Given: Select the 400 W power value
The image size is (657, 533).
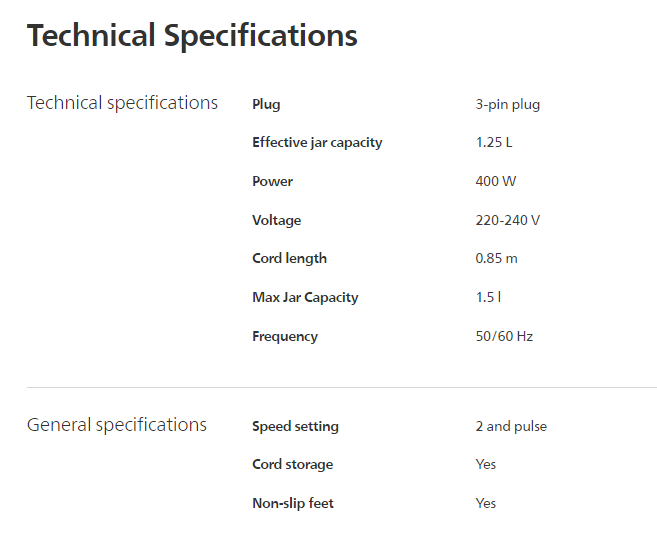Looking at the screenshot, I should (x=496, y=181).
